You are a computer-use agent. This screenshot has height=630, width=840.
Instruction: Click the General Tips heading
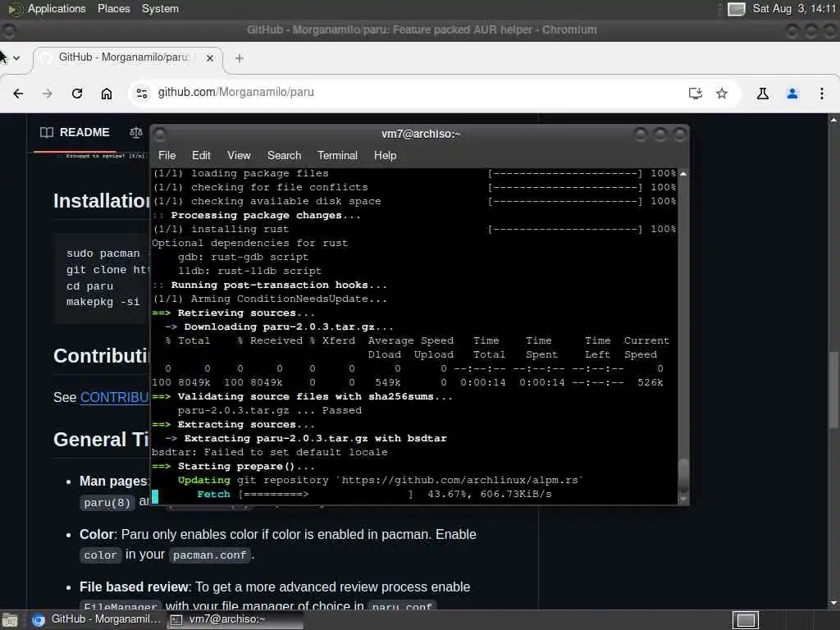pos(101,440)
